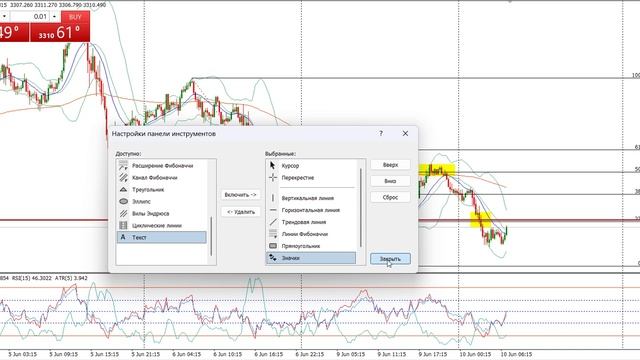Viewport: 640px width, 360px height.
Task: Click the Трендовая линия text label
Action: (304, 222)
